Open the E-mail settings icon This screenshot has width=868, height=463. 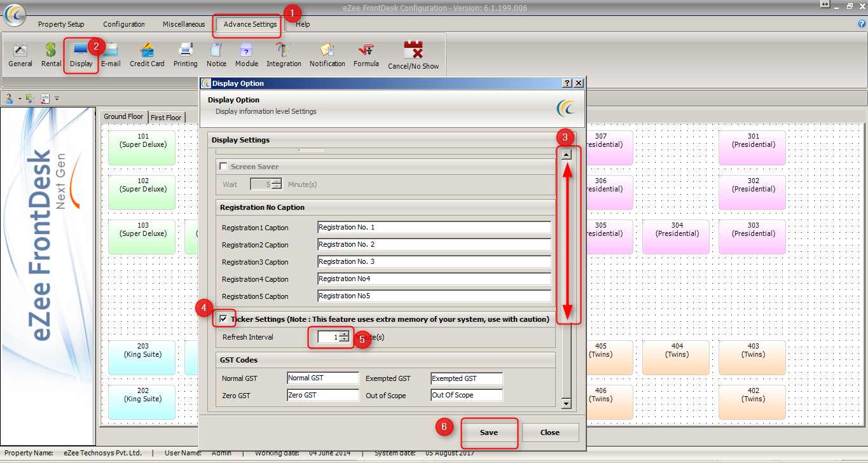click(x=111, y=50)
